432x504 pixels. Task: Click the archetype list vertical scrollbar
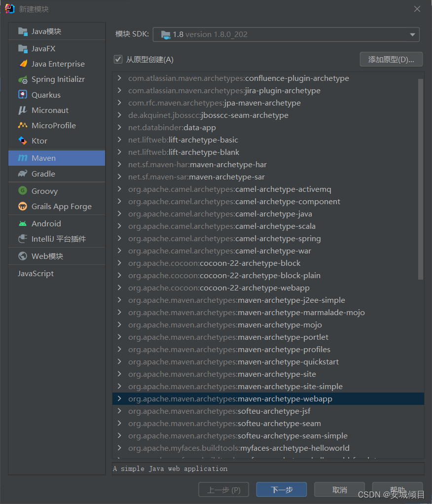pos(421,179)
